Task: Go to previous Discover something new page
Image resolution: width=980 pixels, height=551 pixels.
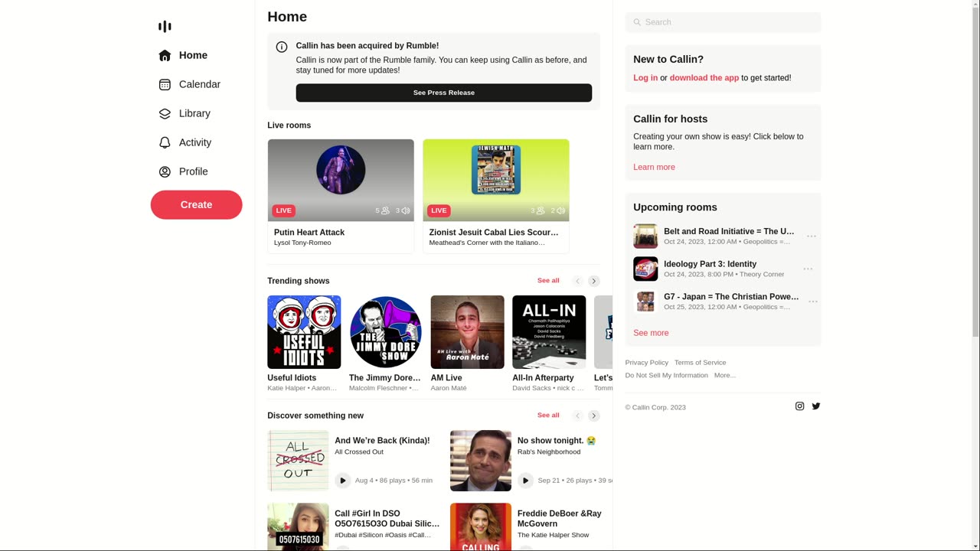Action: coord(578,416)
